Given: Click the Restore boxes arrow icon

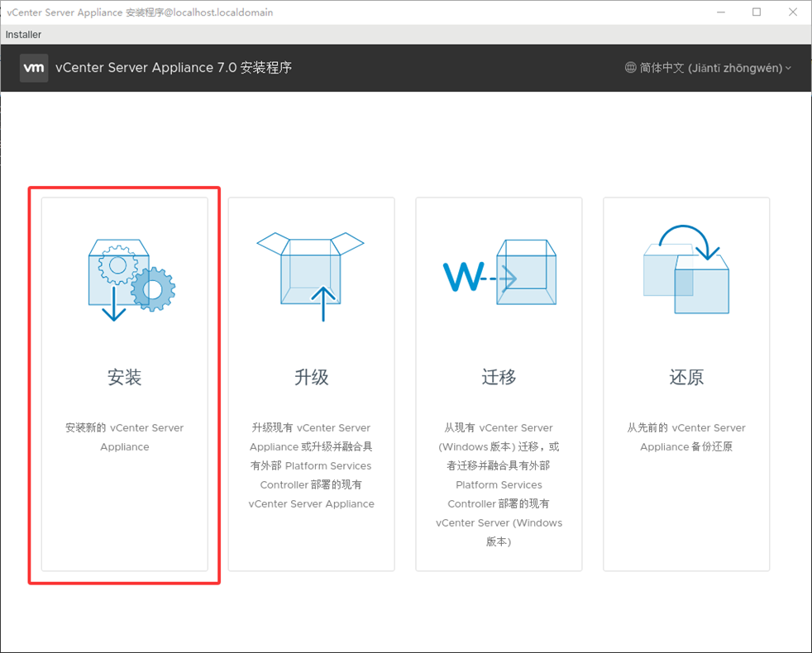Looking at the screenshot, I should click(x=685, y=271).
